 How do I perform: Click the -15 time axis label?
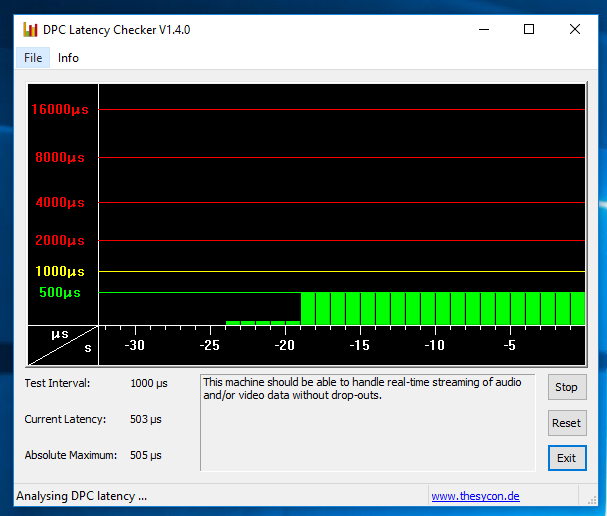[360, 345]
